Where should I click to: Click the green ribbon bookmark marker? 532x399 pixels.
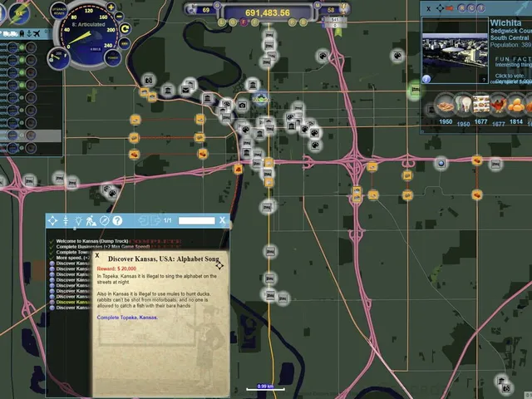pos(338,32)
